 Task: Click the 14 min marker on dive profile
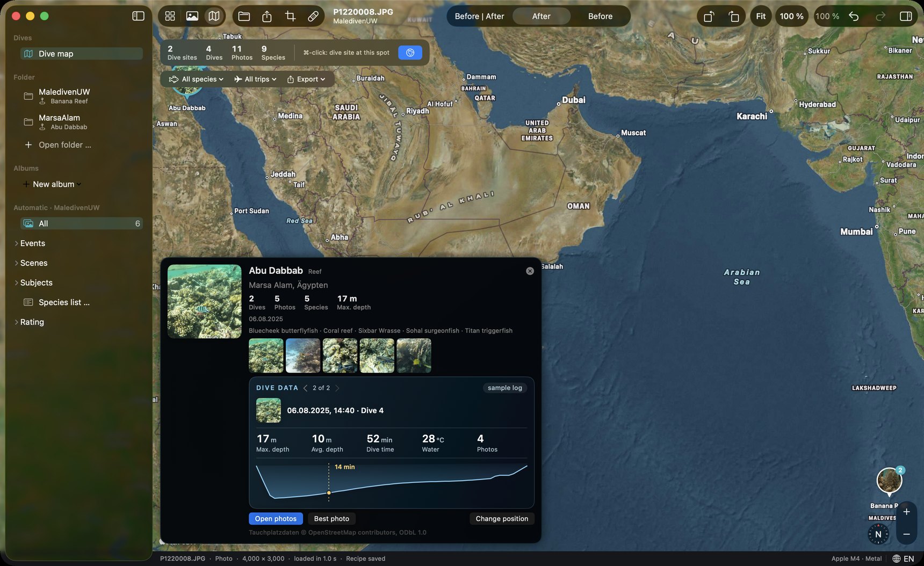click(x=329, y=492)
